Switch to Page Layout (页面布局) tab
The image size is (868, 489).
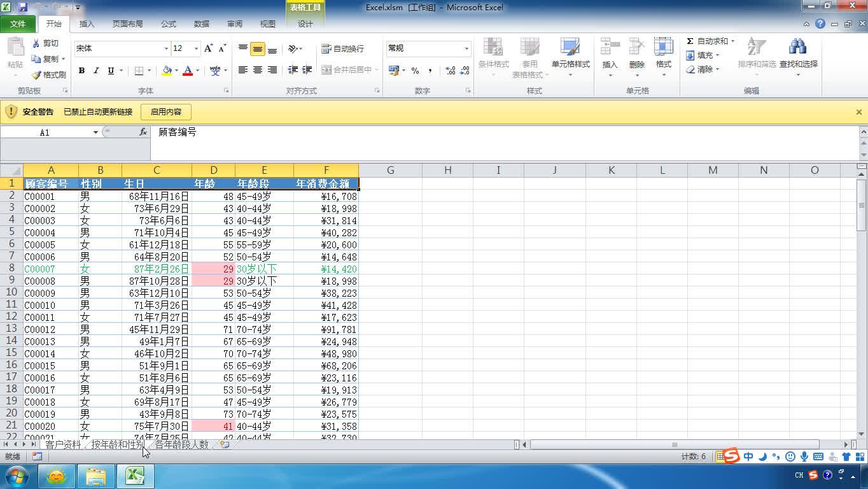(127, 24)
